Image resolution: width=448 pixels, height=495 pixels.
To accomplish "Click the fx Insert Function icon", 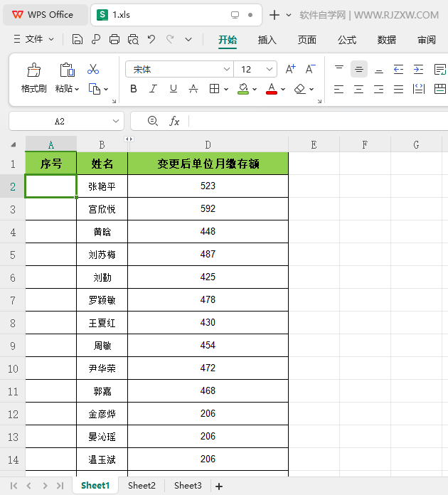I will point(174,121).
